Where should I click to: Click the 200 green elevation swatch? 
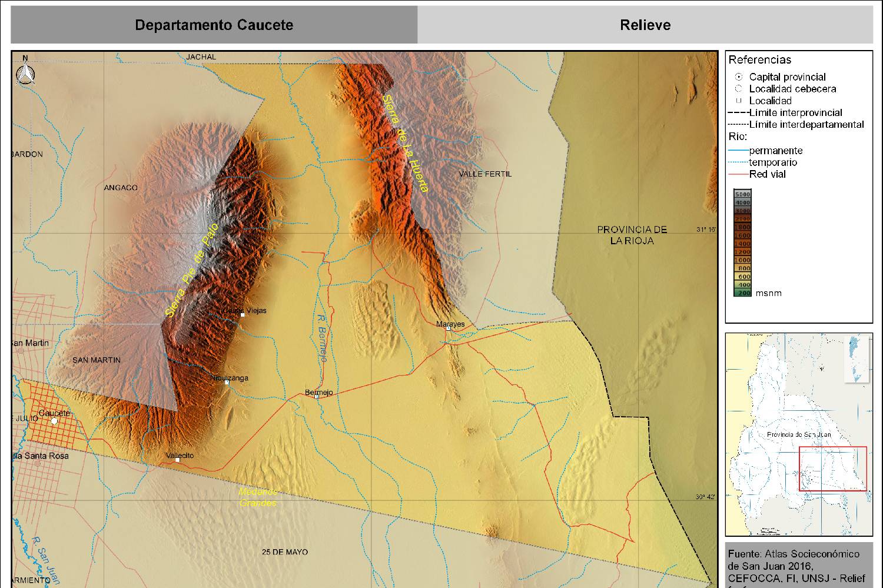point(743,293)
